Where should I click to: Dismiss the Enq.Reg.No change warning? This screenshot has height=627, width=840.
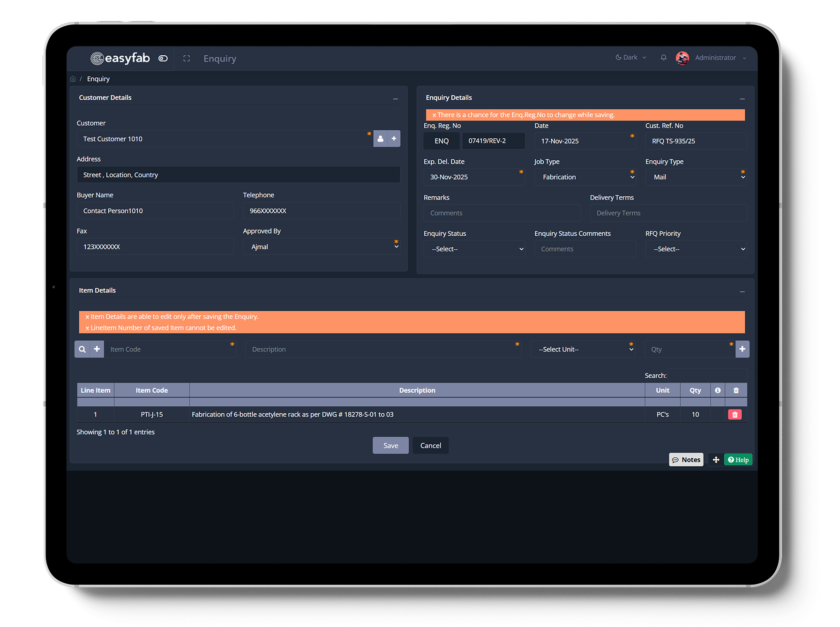[x=434, y=115]
